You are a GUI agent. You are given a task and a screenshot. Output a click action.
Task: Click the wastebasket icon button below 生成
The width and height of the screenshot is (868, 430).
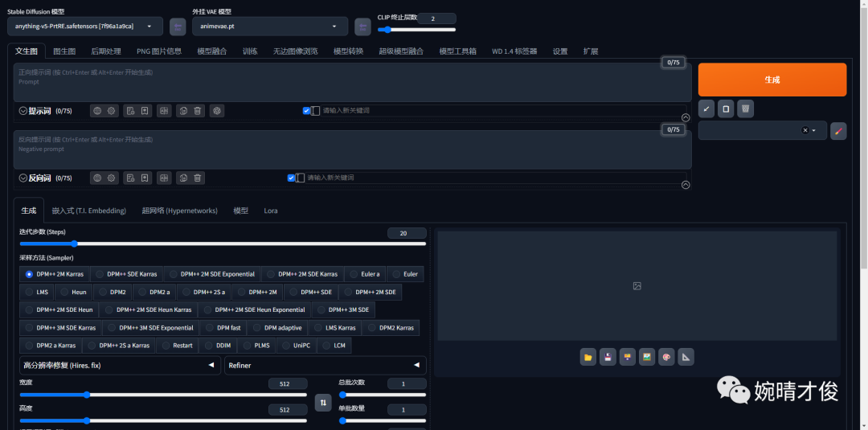(x=746, y=109)
